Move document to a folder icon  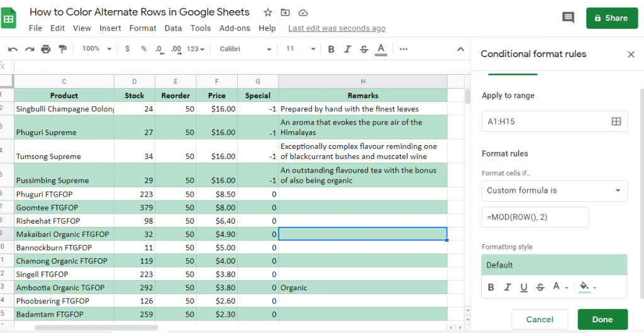[285, 13]
